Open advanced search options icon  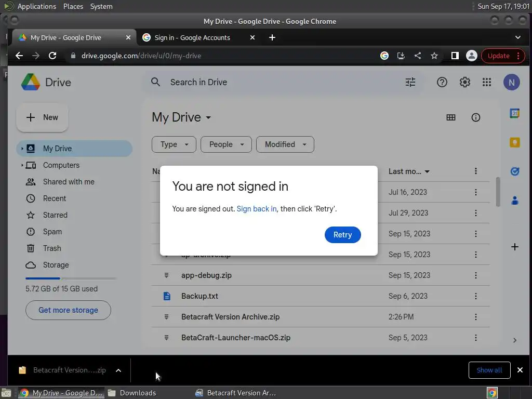point(410,82)
